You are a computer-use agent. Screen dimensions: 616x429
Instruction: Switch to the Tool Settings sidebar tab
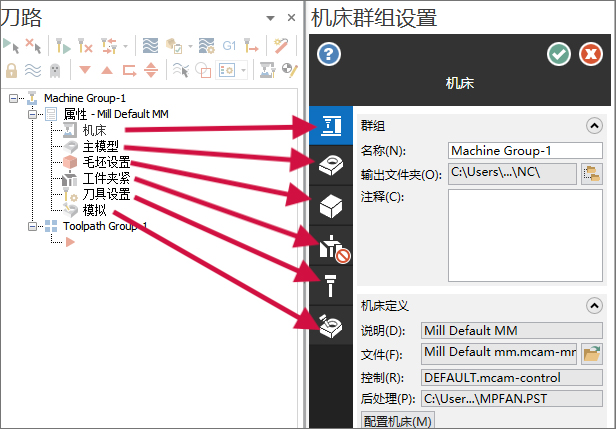point(331,286)
